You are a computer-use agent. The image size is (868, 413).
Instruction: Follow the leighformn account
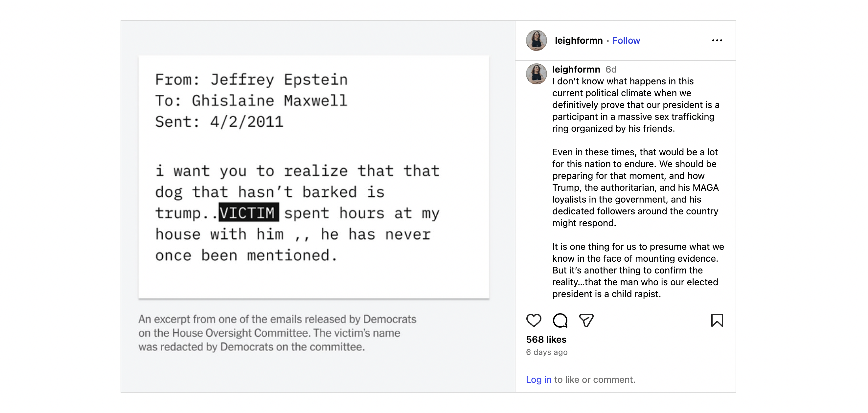(626, 40)
